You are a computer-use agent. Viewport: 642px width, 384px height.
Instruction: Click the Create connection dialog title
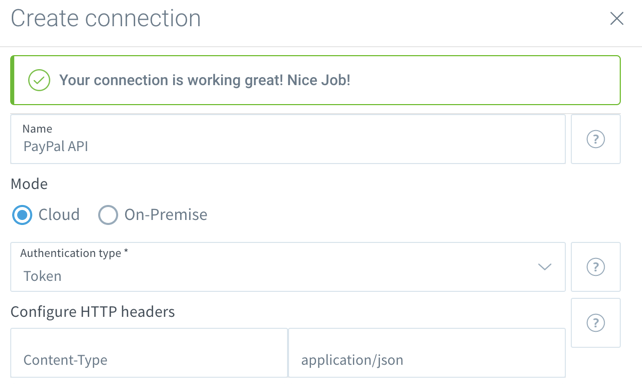point(106,18)
